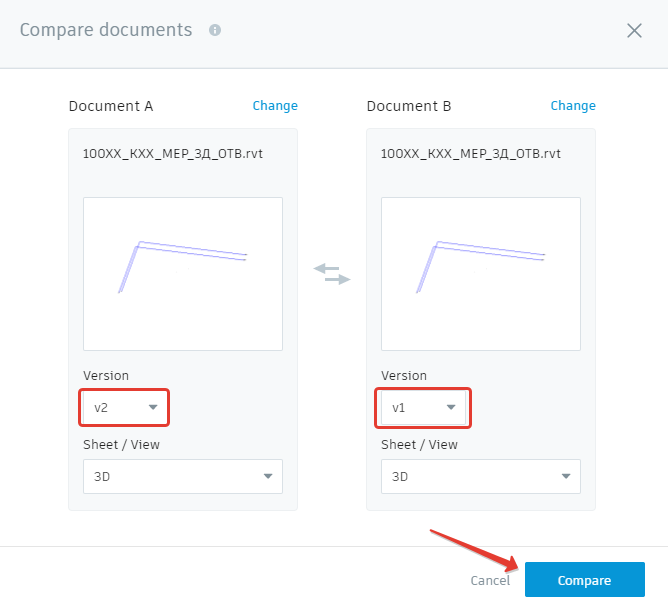Viewport: 668px width, 606px height.
Task: Click Change link for Document A
Action: 275,106
